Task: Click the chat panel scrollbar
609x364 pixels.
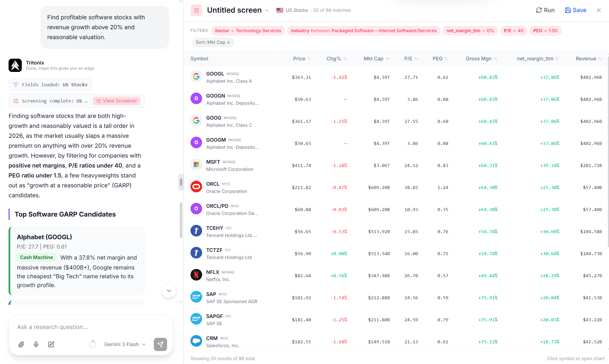Action: tap(181, 220)
